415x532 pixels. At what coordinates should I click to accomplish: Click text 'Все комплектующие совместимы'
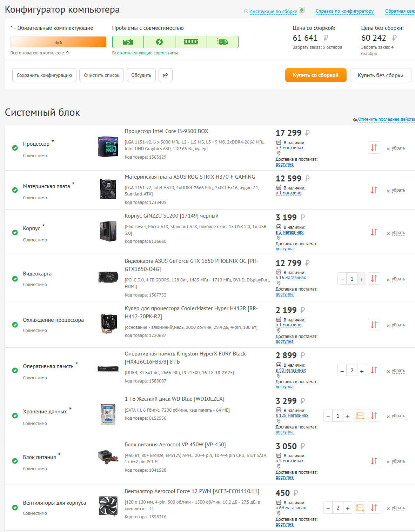(145, 53)
